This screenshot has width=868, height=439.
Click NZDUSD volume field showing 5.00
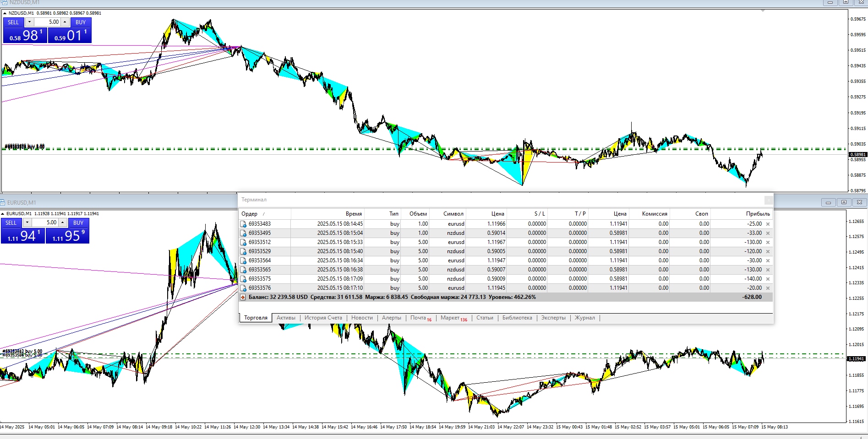(47, 22)
